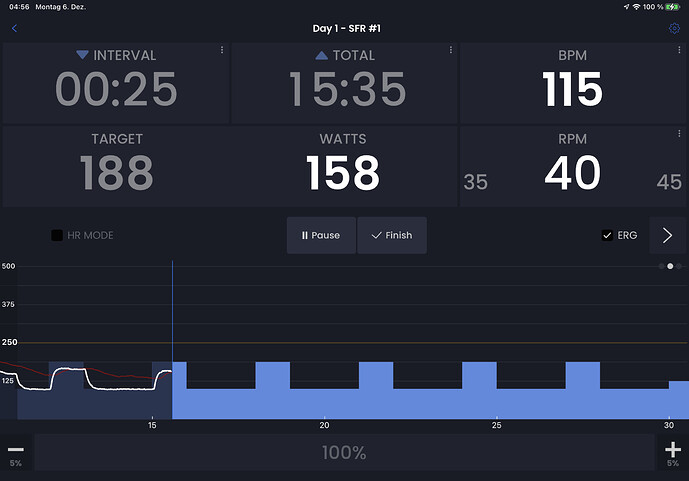Open the battery status indicator
The height and width of the screenshot is (481, 689).
(672, 7)
